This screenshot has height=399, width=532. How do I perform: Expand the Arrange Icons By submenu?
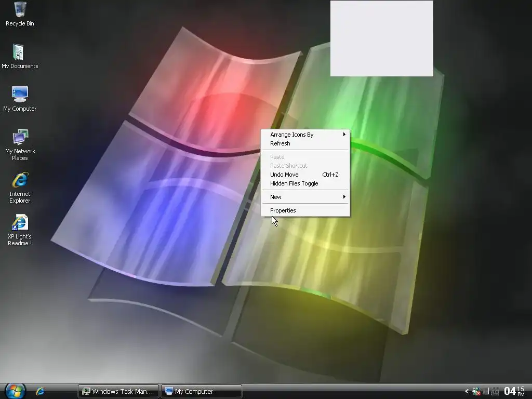305,135
